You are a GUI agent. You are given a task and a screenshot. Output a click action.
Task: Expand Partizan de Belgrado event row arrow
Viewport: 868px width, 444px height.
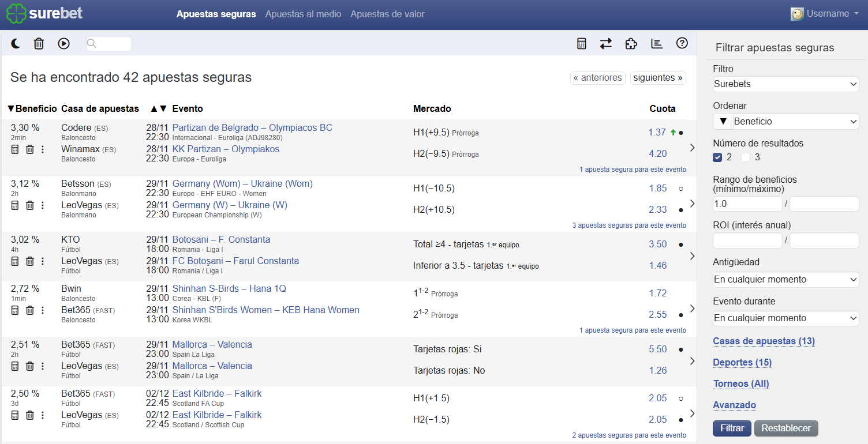pos(693,148)
